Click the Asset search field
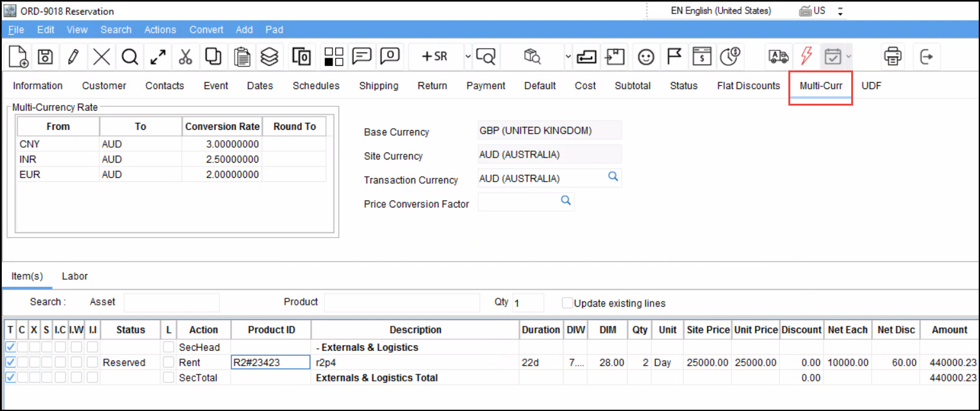 pyautogui.click(x=172, y=302)
